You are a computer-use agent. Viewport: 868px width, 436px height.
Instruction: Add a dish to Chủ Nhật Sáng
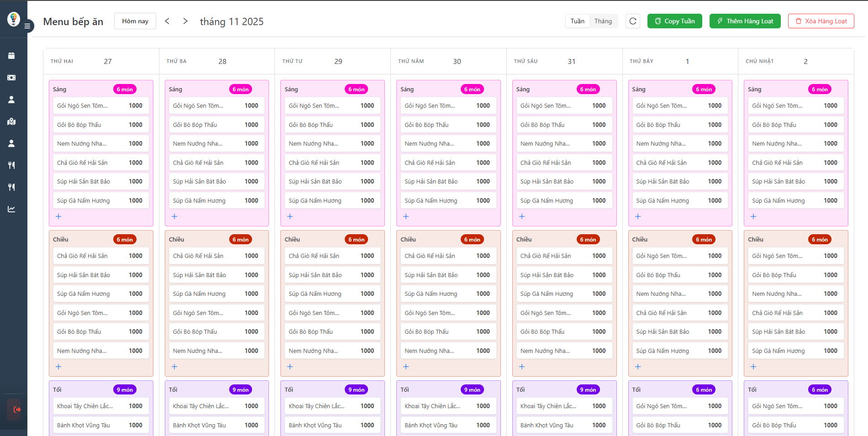[x=753, y=216]
